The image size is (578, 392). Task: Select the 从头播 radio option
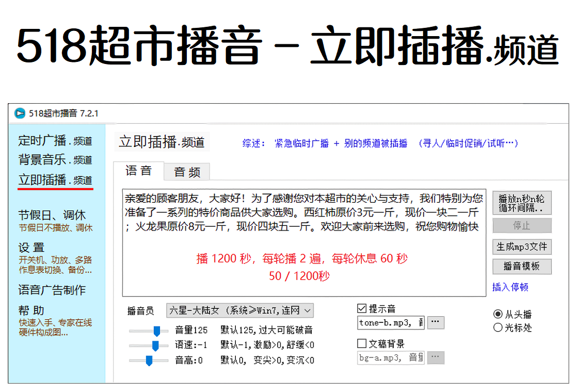coord(498,314)
